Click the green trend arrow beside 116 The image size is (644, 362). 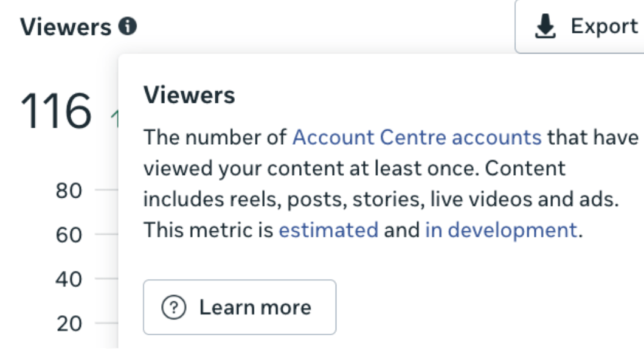[114, 119]
